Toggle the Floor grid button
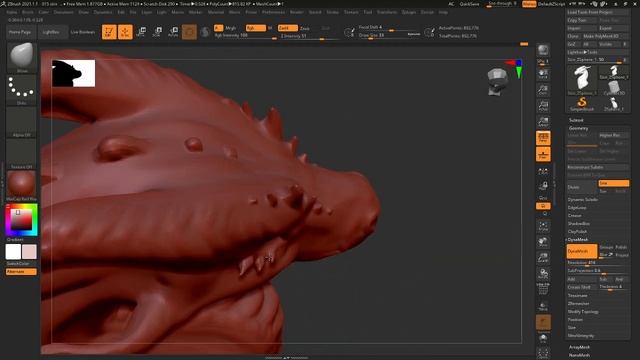Viewport: 640px width, 360px height. click(543, 154)
